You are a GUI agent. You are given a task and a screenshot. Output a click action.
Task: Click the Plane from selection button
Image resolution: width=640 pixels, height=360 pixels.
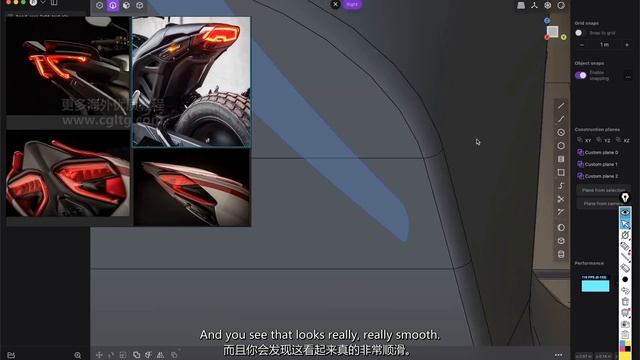tap(603, 190)
